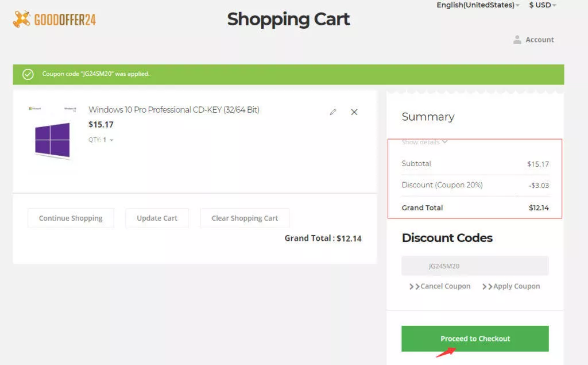Click the GoodOffer24 logo
The height and width of the screenshot is (365, 588).
click(x=55, y=19)
